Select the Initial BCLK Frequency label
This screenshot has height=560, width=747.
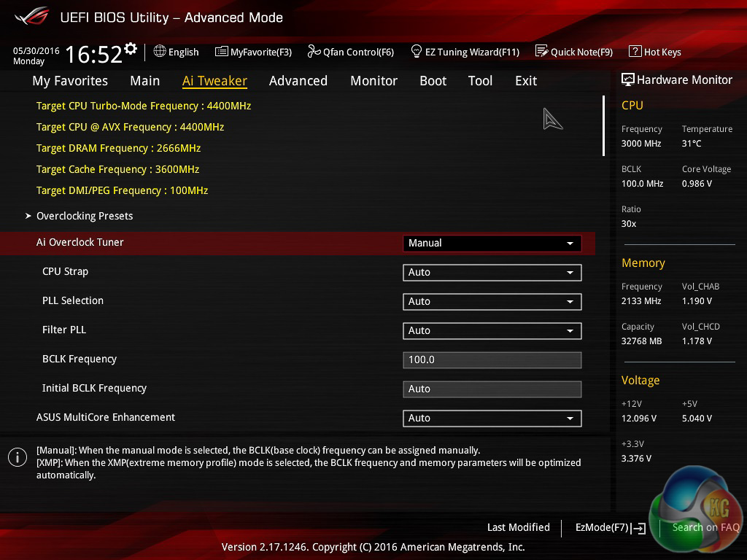94,389
